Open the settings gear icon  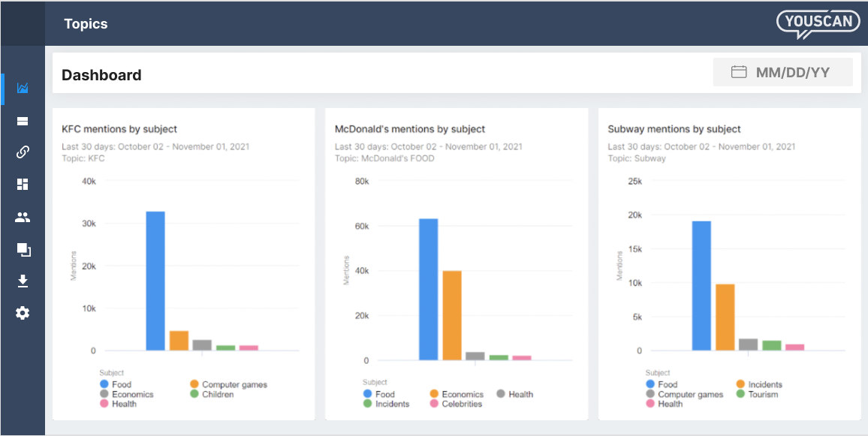point(23,313)
